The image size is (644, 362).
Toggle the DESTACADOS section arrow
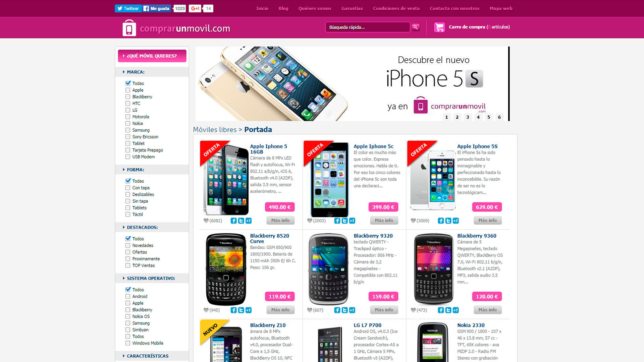tap(124, 227)
